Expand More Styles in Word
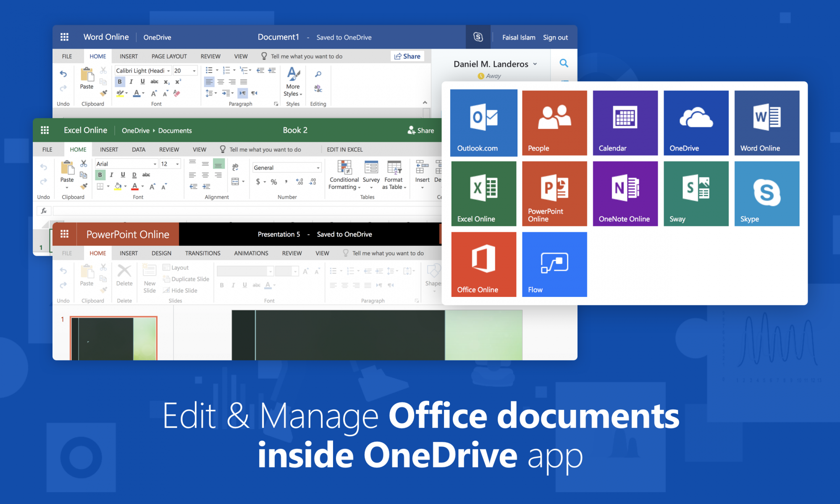Screen dimensions: 840x504 point(293,82)
